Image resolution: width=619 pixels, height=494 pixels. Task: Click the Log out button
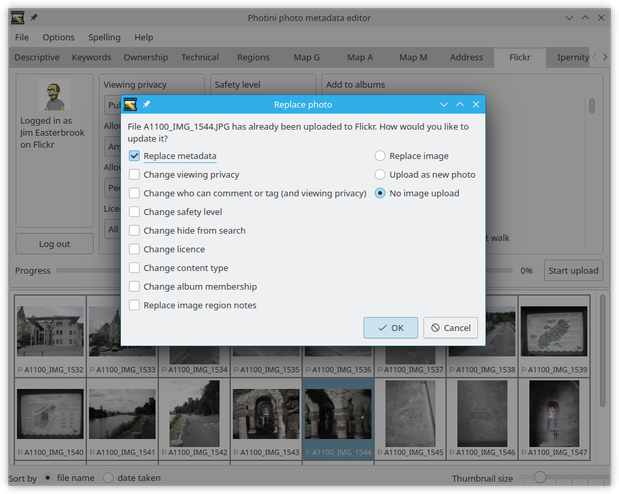click(x=54, y=244)
